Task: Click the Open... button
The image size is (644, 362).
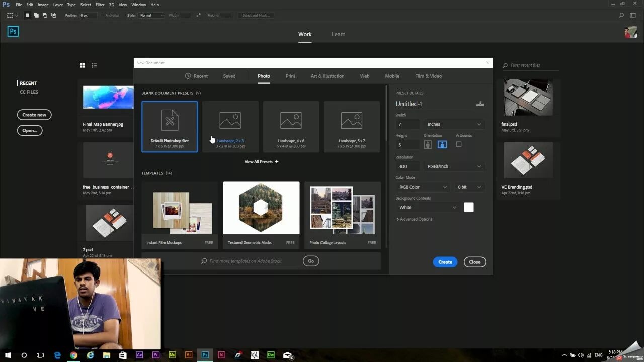Action: pos(30,130)
